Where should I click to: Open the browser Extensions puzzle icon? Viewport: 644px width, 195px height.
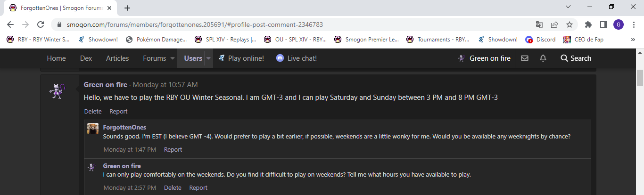pyautogui.click(x=588, y=24)
